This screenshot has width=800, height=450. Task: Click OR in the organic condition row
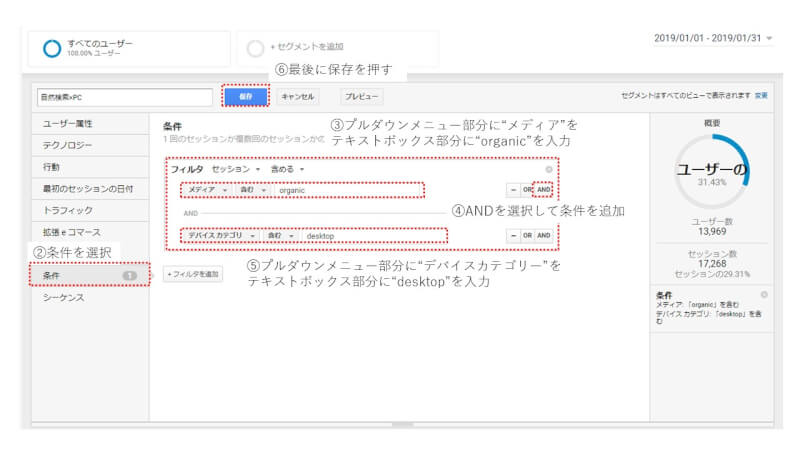527,190
